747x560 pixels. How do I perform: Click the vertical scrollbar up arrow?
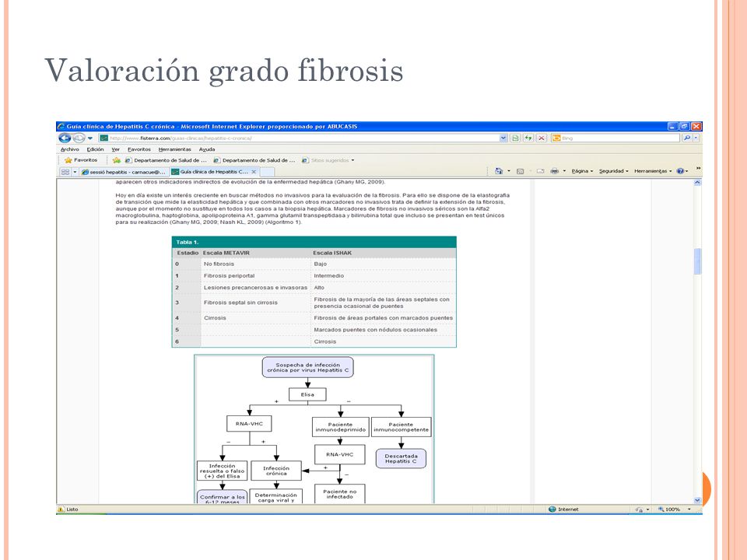click(x=697, y=183)
